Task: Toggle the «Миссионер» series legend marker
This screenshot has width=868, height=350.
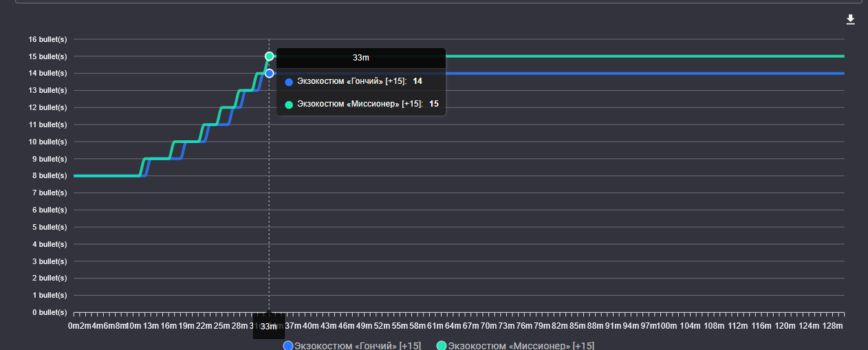Action: (442, 346)
